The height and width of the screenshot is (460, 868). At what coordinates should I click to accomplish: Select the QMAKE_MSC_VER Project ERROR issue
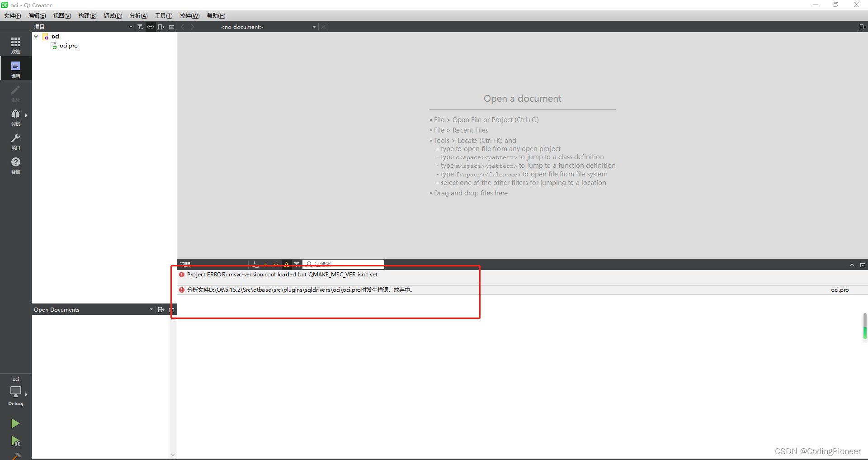(x=522, y=277)
